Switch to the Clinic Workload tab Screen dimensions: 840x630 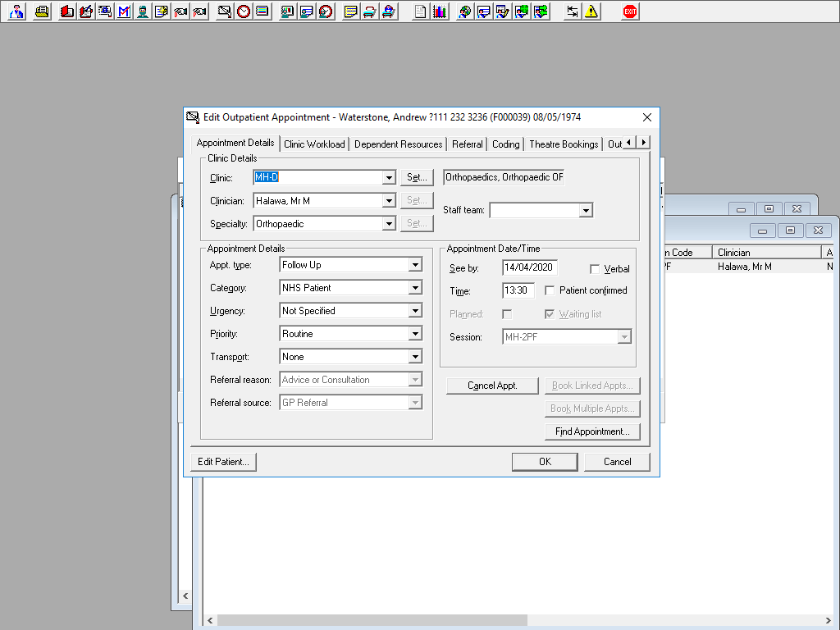click(x=314, y=144)
